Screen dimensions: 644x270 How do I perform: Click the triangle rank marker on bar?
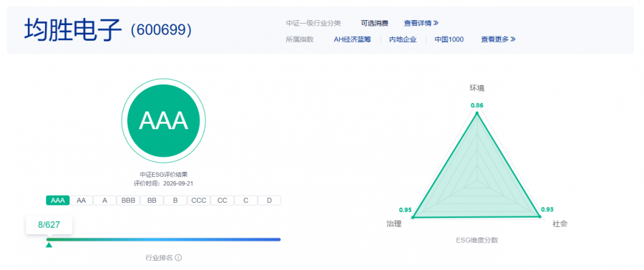(x=49, y=245)
